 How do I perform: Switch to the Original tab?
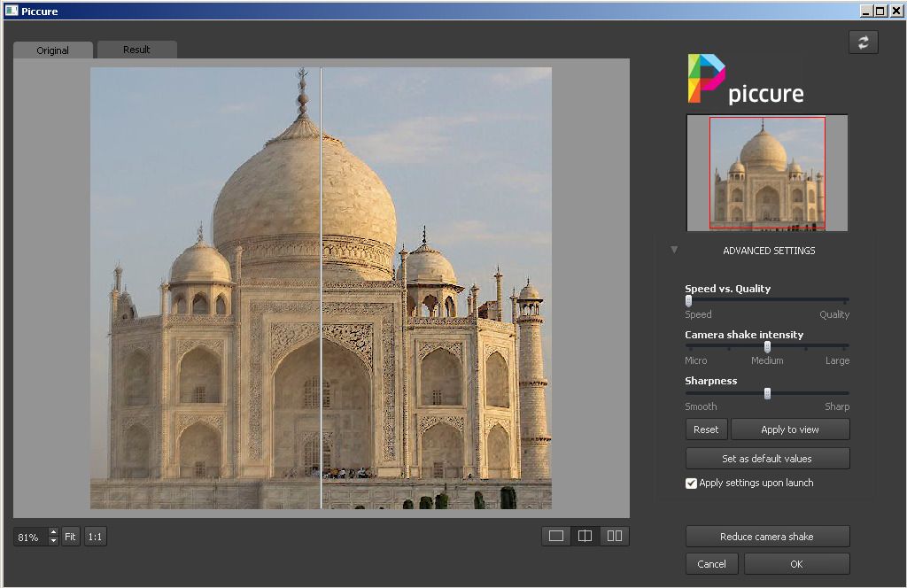(x=52, y=50)
